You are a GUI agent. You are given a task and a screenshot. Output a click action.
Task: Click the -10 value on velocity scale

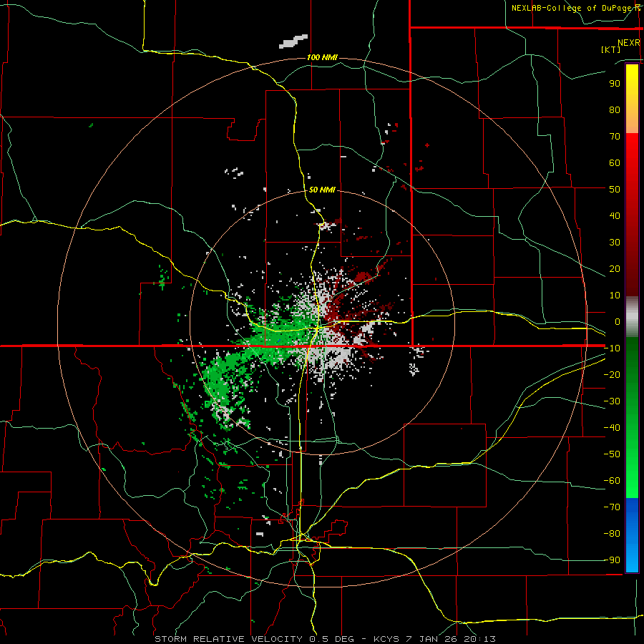click(612, 348)
